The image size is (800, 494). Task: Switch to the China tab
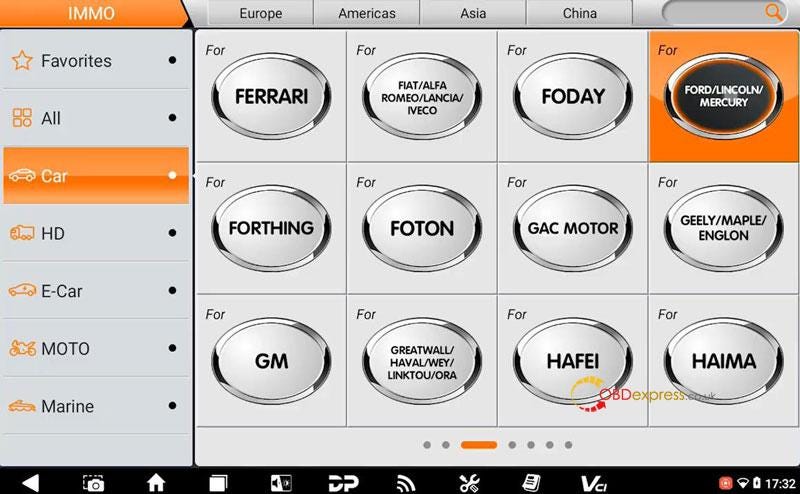pyautogui.click(x=580, y=13)
